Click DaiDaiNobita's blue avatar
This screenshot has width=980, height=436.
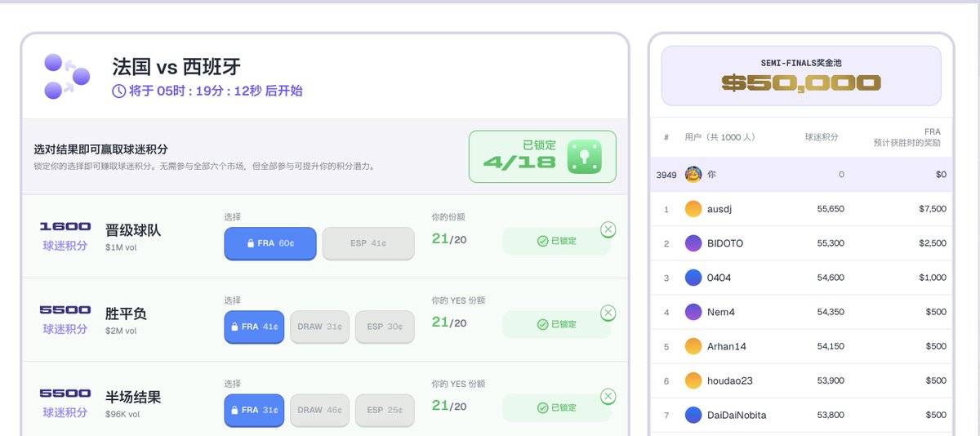[x=693, y=415]
